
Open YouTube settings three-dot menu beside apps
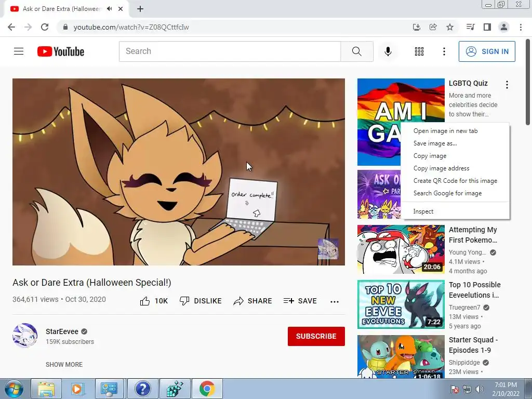[444, 51]
